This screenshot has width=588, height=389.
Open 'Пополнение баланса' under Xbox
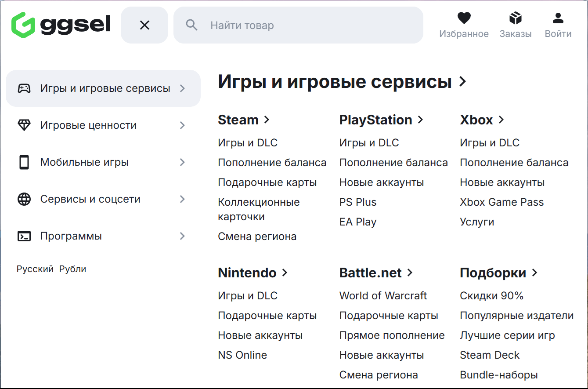[514, 163]
